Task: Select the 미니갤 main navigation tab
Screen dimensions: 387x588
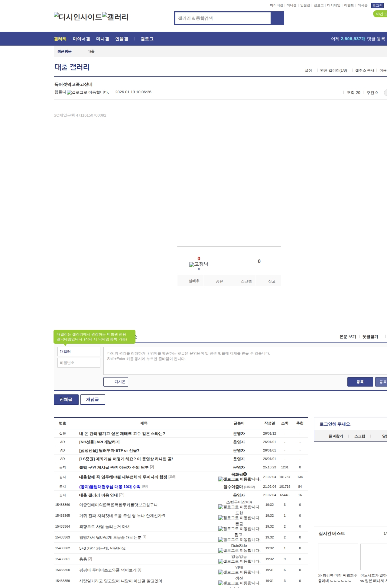Action: [x=102, y=39]
